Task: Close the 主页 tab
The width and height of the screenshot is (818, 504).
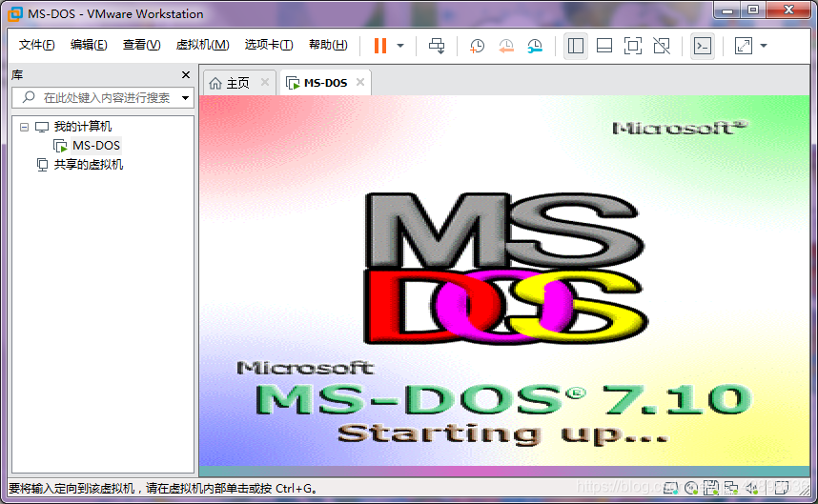Action: click(x=265, y=82)
